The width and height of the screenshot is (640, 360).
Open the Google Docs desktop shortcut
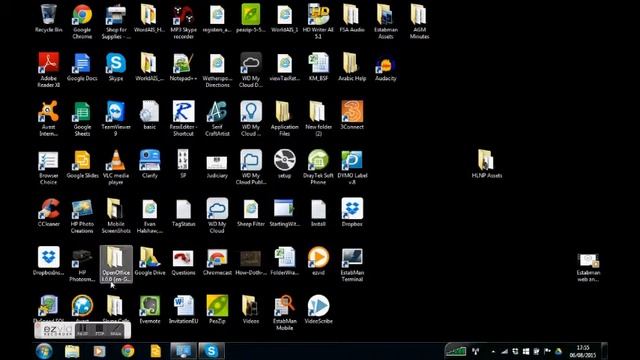82,67
